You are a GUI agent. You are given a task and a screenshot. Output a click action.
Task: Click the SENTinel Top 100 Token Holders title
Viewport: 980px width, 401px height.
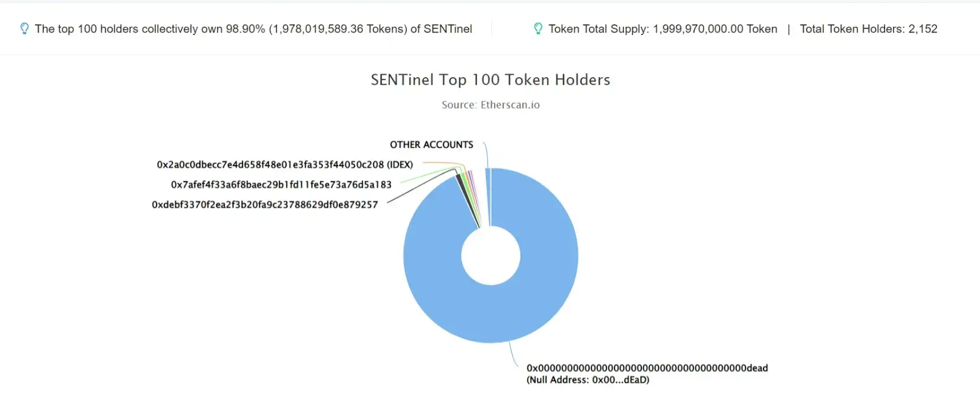pos(491,79)
